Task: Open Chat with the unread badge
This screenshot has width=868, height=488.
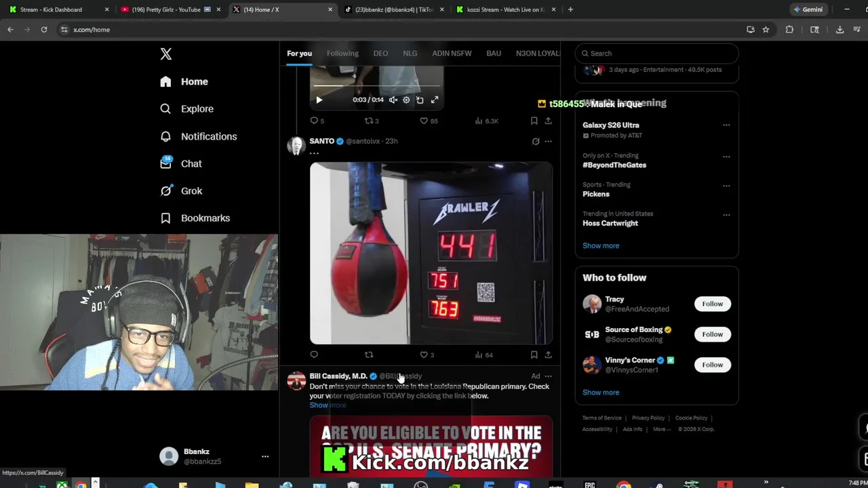Action: (181, 163)
